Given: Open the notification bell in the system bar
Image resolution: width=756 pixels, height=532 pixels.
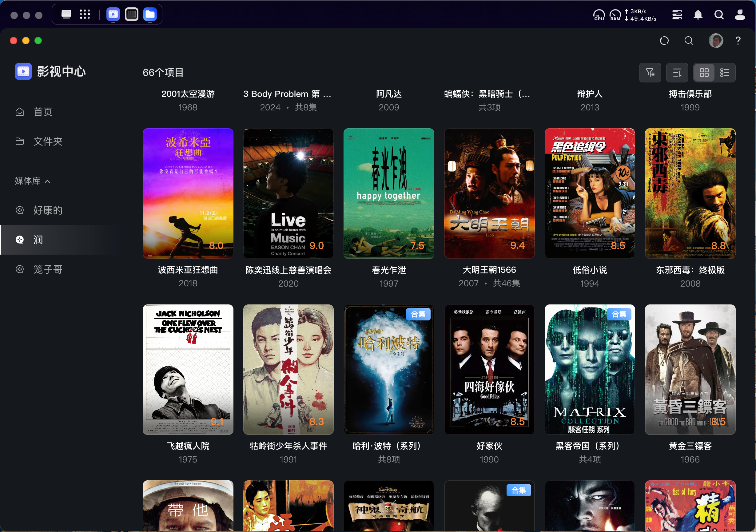Looking at the screenshot, I should (x=698, y=15).
